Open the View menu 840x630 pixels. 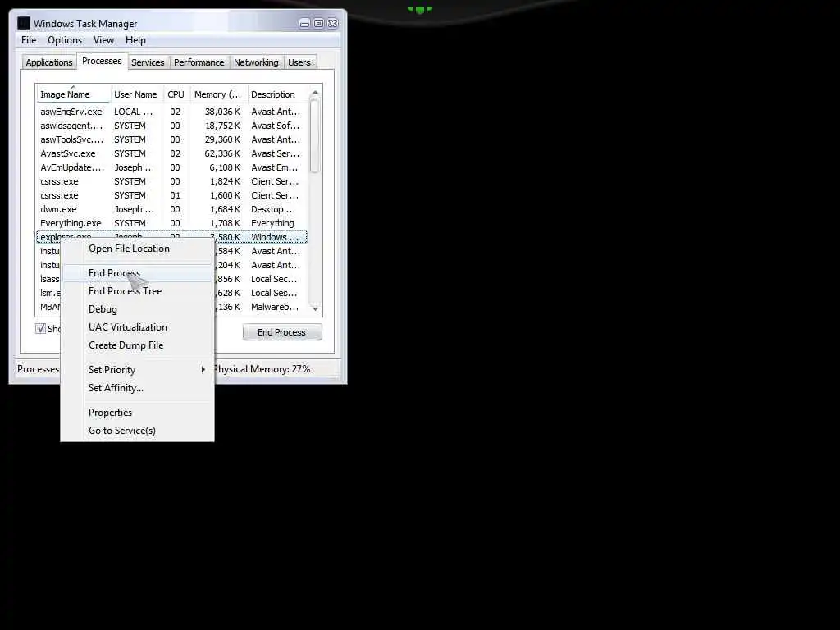click(x=103, y=40)
